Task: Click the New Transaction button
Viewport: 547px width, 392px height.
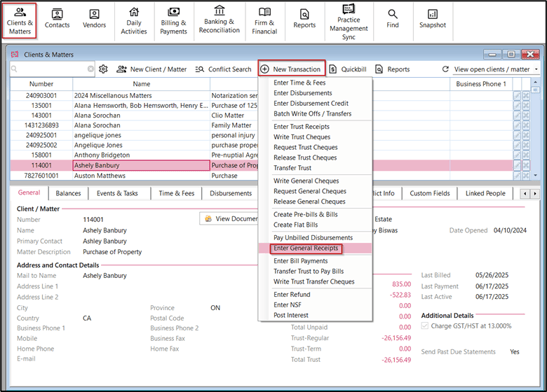Action: [x=292, y=68]
